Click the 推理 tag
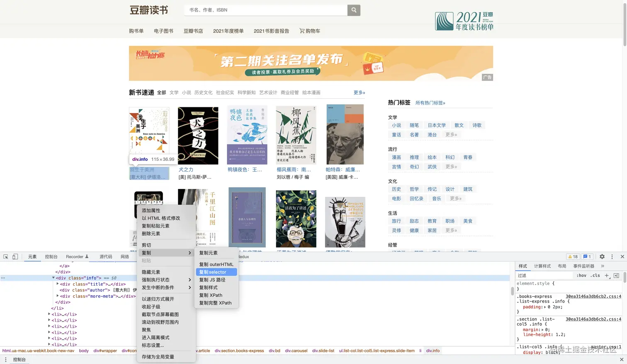This screenshot has width=627, height=364. (x=414, y=158)
